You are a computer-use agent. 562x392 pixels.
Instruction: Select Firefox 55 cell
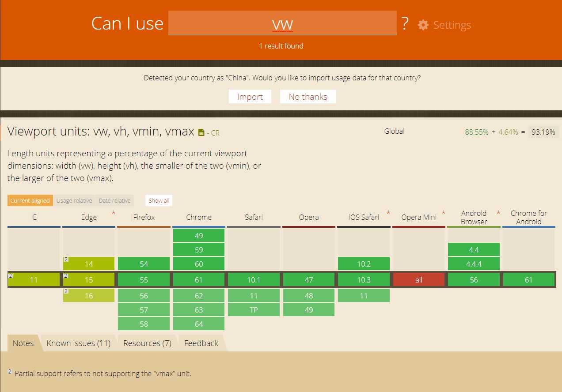tap(144, 280)
